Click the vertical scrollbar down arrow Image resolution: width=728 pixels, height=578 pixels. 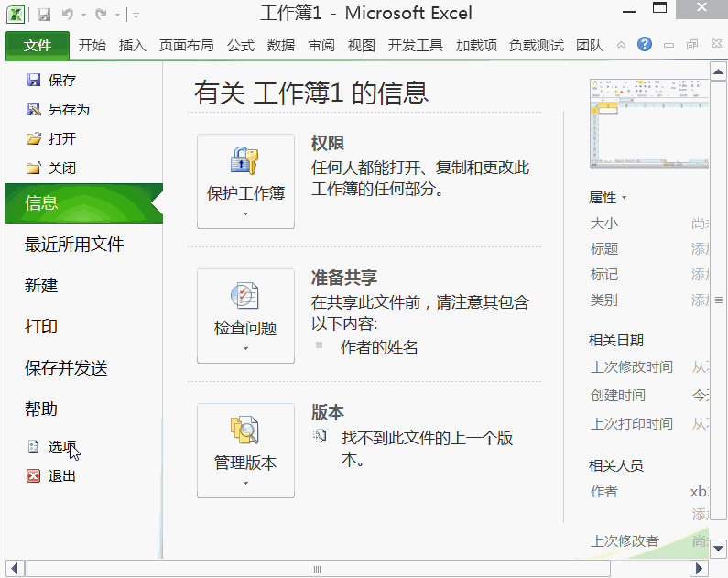[x=718, y=549]
